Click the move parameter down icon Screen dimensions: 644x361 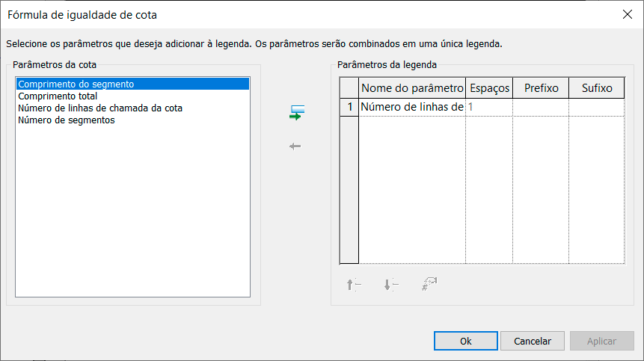(x=391, y=284)
